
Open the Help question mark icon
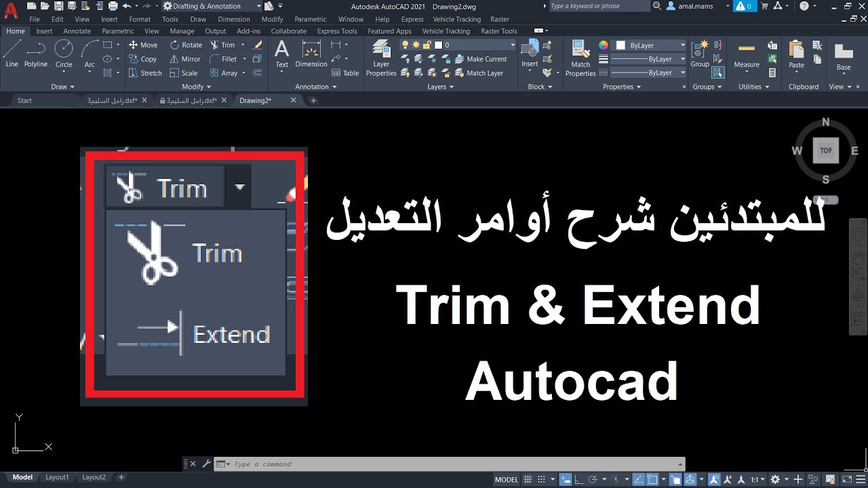pyautogui.click(x=804, y=6)
